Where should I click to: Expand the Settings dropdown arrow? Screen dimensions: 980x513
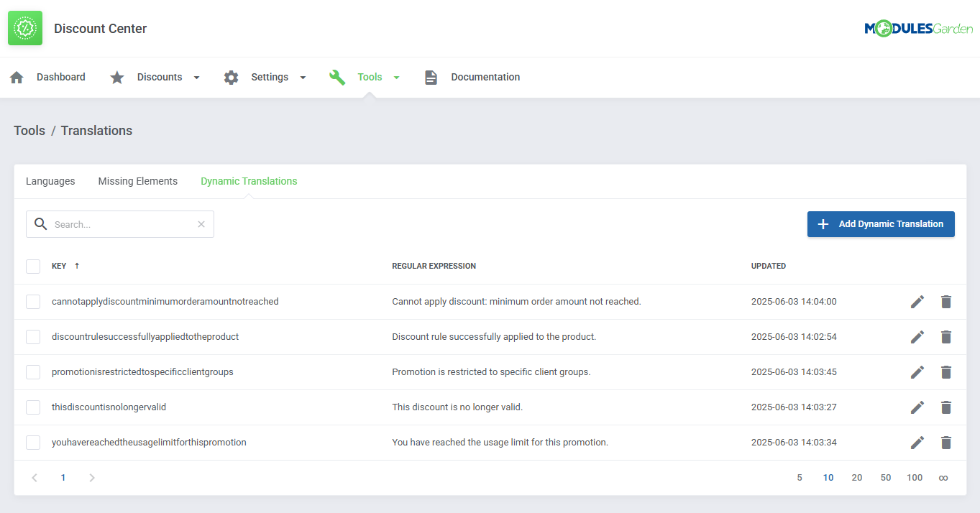pos(302,77)
